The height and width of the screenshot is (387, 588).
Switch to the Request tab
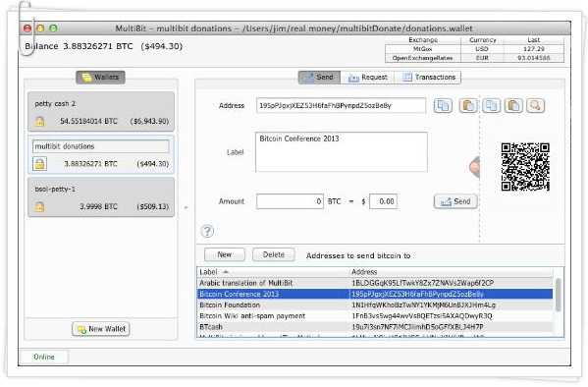click(367, 78)
